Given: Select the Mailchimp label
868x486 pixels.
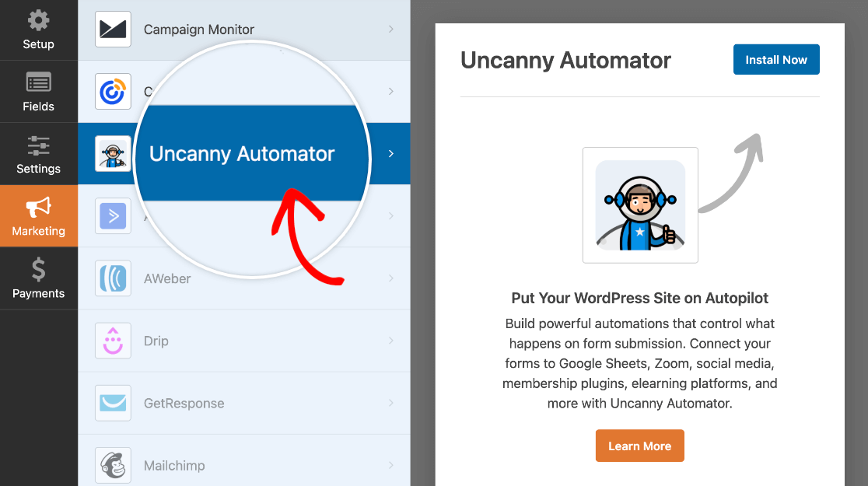Looking at the screenshot, I should 174,466.
